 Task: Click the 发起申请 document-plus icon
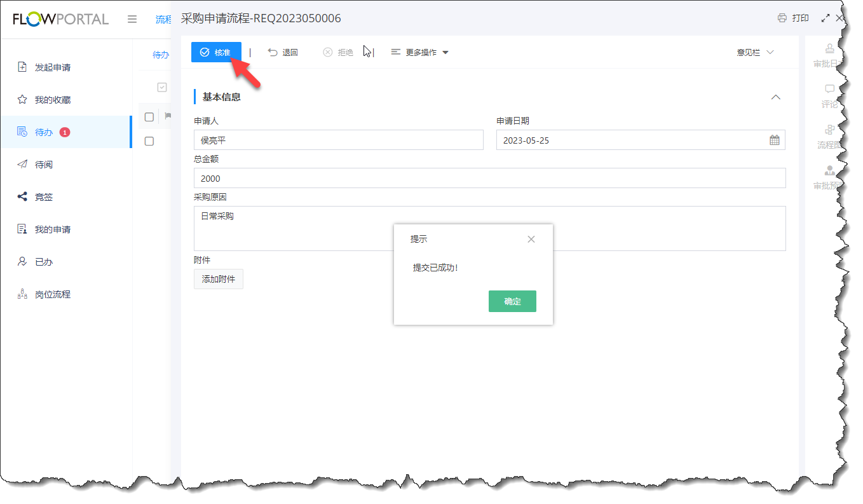[x=22, y=67]
